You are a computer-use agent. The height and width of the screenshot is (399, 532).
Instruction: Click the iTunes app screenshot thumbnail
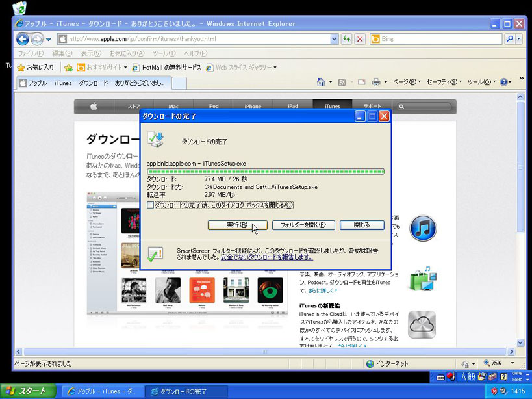[187, 253]
